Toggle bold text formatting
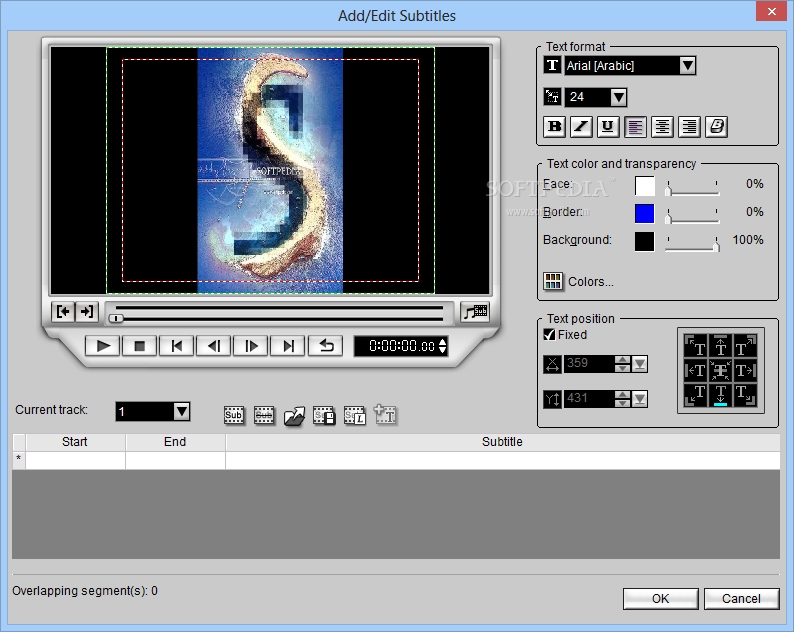 pos(554,127)
